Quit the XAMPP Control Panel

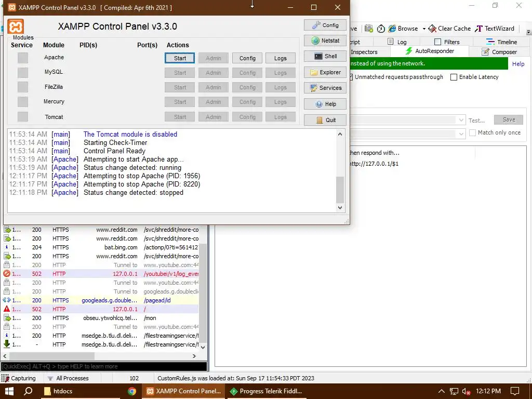325,120
